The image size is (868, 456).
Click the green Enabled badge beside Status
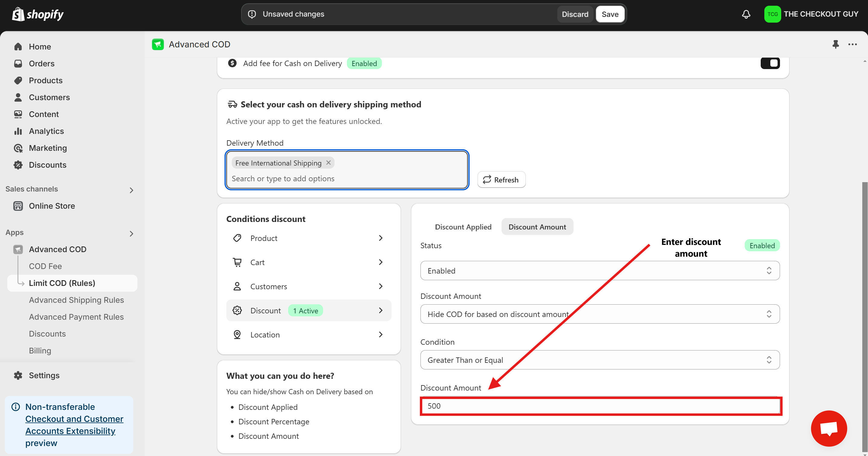click(762, 245)
